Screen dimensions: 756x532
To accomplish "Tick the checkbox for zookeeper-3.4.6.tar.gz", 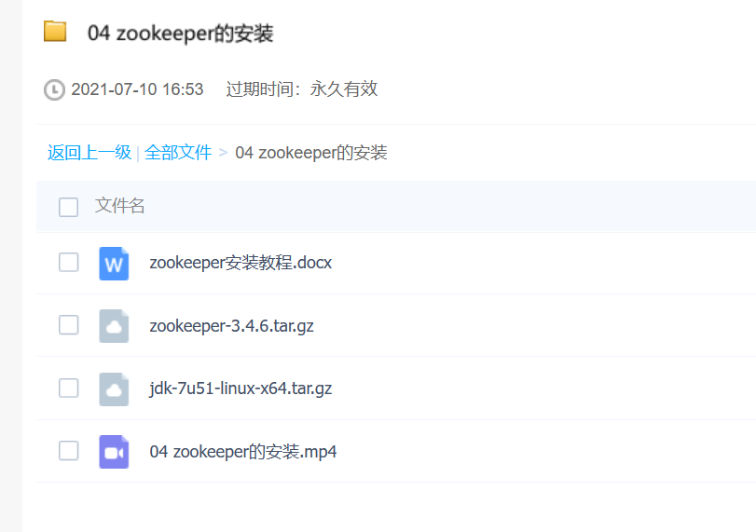I will tap(68, 325).
